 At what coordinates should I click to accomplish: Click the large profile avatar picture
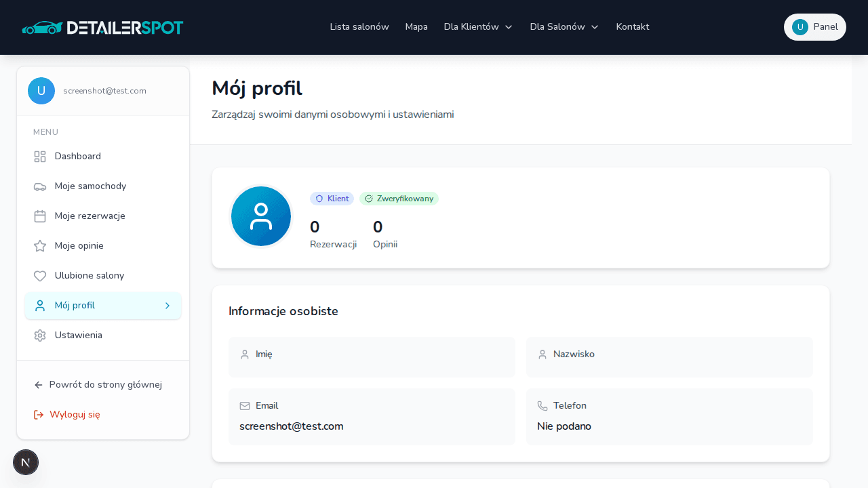pos(261,216)
